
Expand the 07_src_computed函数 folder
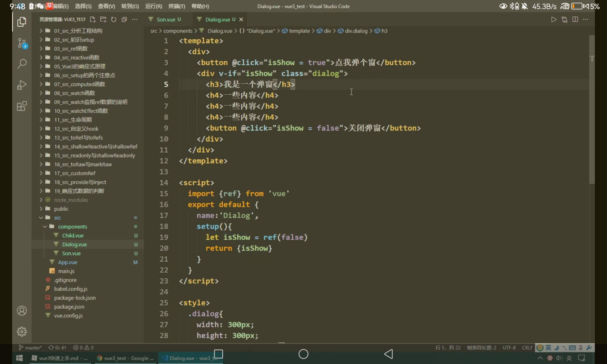coord(80,84)
